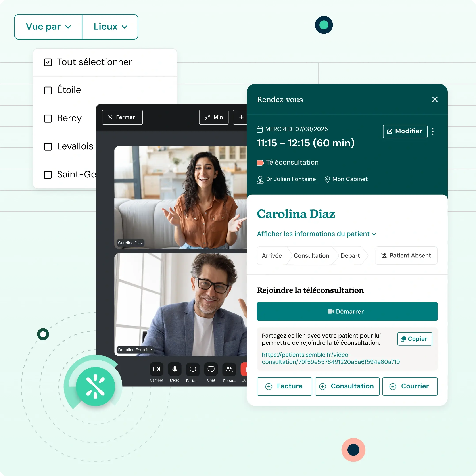The image size is (476, 476).
Task: Click the screen share Partager icon
Action: [193, 369]
